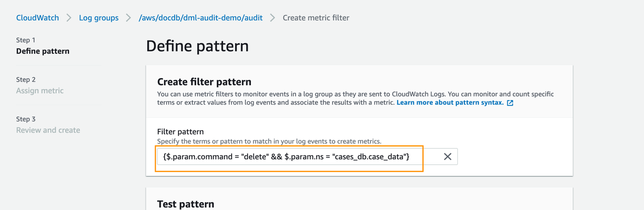The image size is (644, 210).
Task: Go to the CloudWatch breadcrumb link
Action: point(38,18)
